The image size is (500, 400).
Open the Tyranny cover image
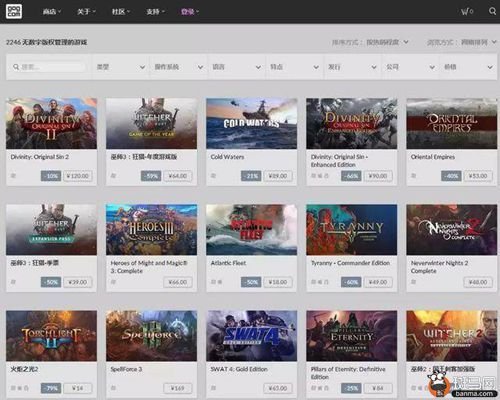352,230
